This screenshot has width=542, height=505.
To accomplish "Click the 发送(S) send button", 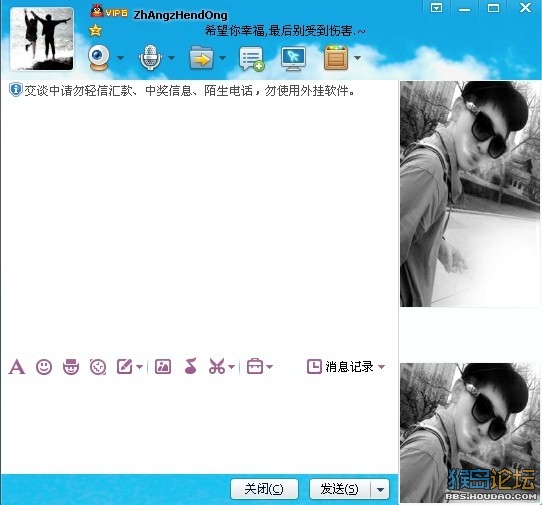I will click(x=340, y=489).
